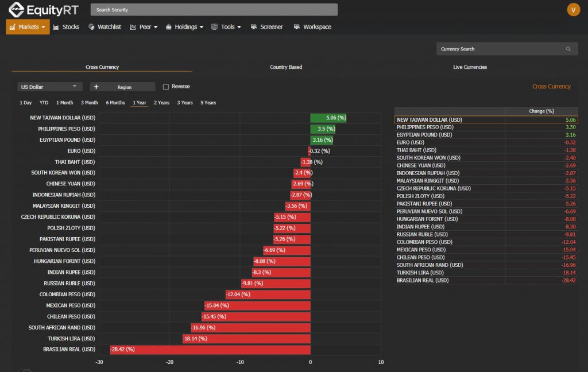Click the green Philippines Peso bar
Image resolution: width=588 pixels, height=372 pixels.
[323, 129]
